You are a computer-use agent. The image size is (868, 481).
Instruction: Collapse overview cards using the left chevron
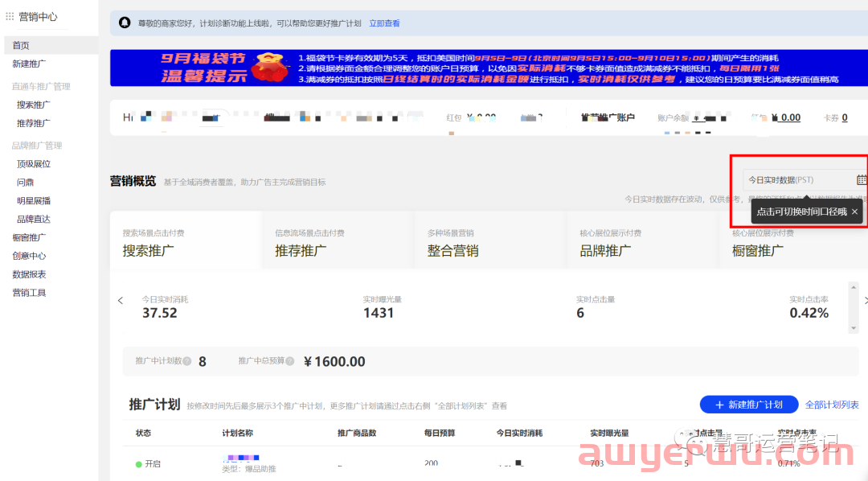[x=121, y=300]
